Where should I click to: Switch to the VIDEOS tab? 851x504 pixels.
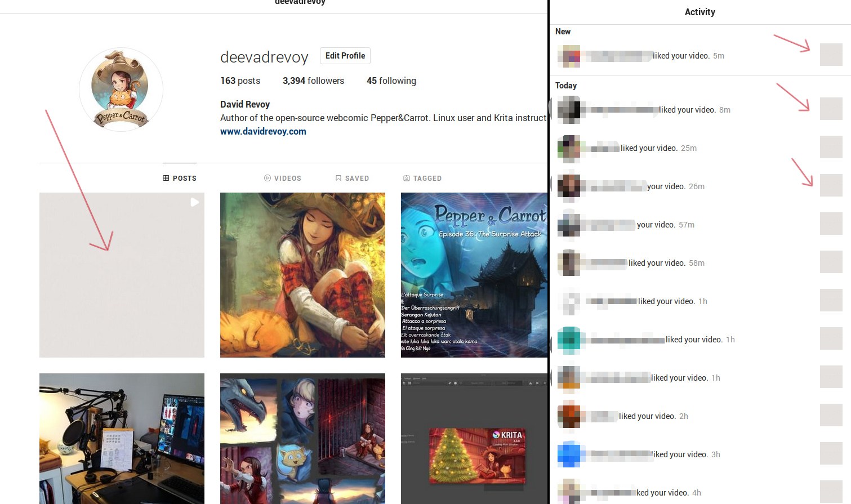(x=283, y=178)
